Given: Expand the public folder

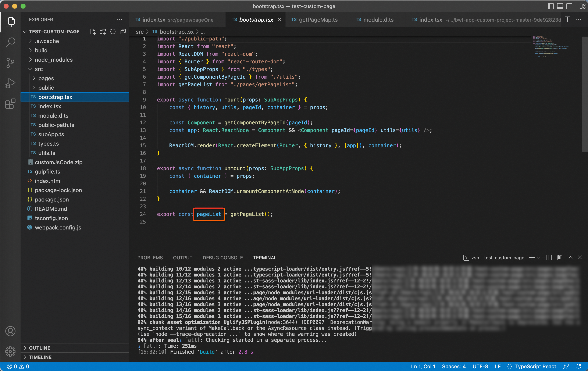Looking at the screenshot, I should (75, 88).
